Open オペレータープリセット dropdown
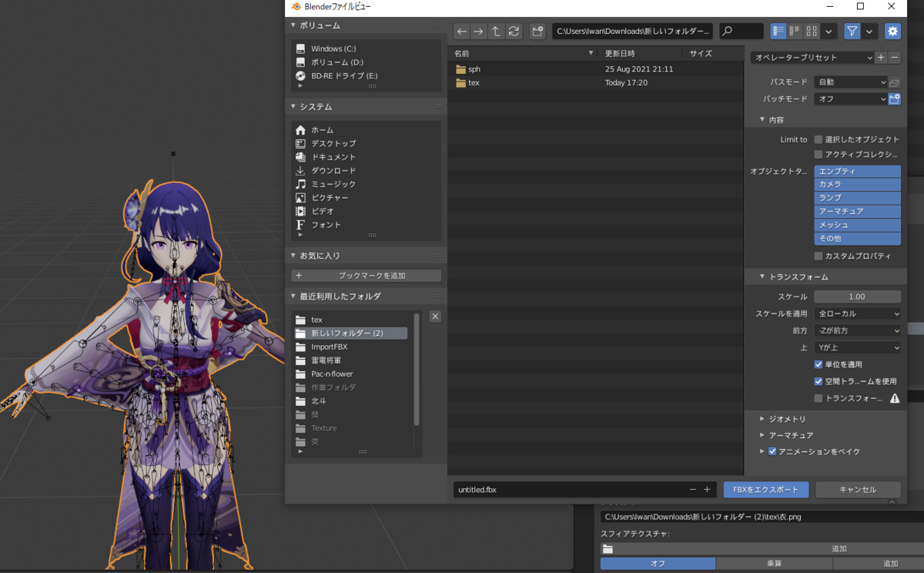The height and width of the screenshot is (573, 924). pyautogui.click(x=812, y=57)
